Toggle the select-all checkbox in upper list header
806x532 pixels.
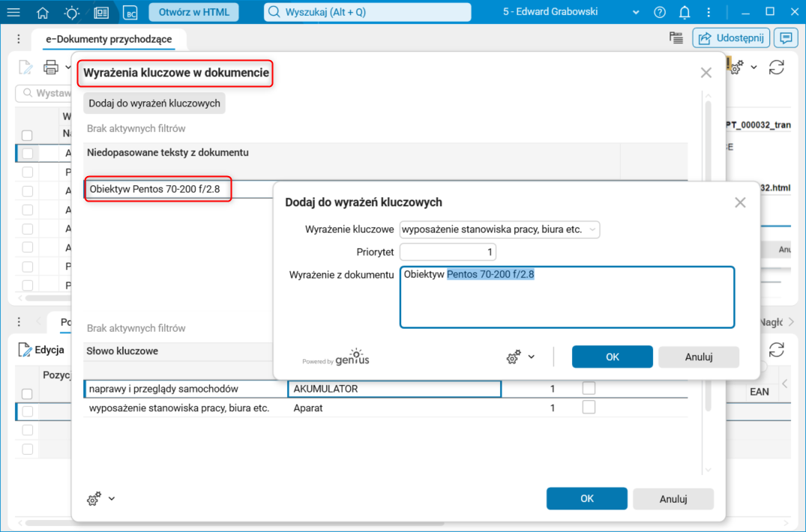(27, 136)
